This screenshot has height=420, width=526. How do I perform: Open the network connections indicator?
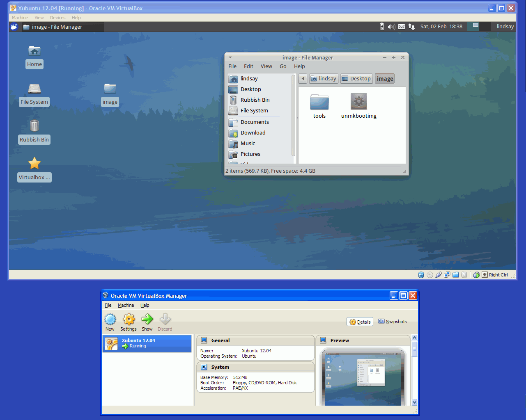(411, 27)
